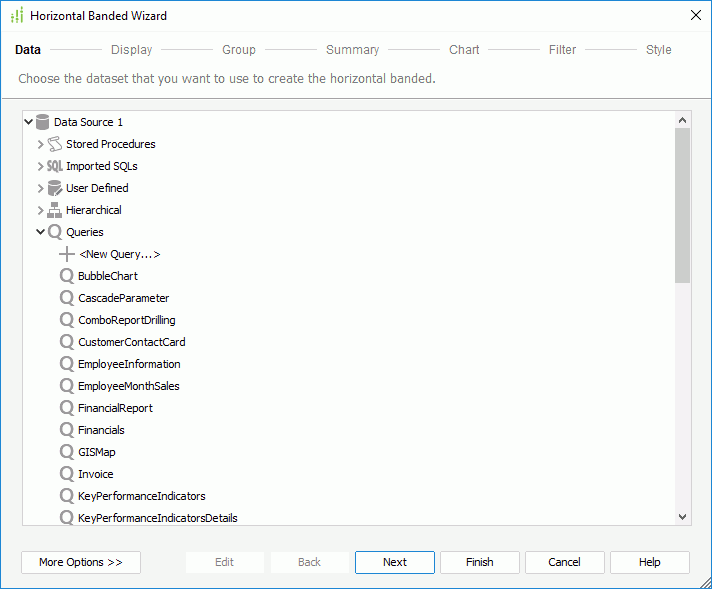Click the vertical scrollbar thumb
Image resolution: width=712 pixels, height=589 pixels.
(x=682, y=205)
